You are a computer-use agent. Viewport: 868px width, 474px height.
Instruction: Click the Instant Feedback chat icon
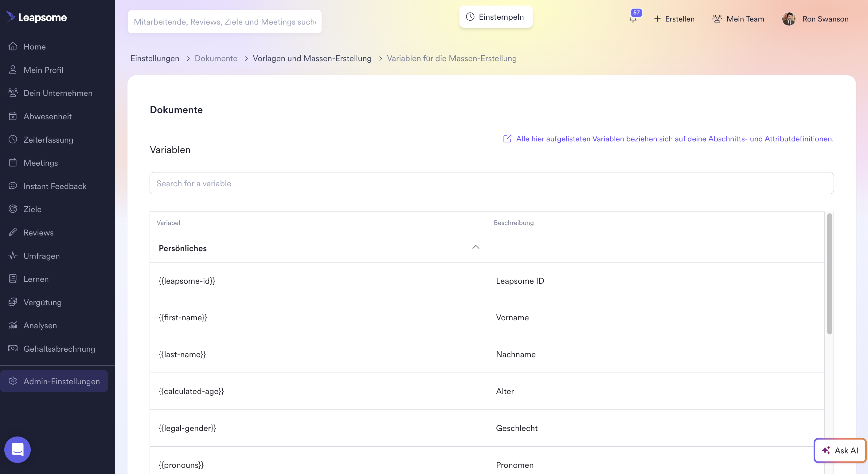pos(13,186)
